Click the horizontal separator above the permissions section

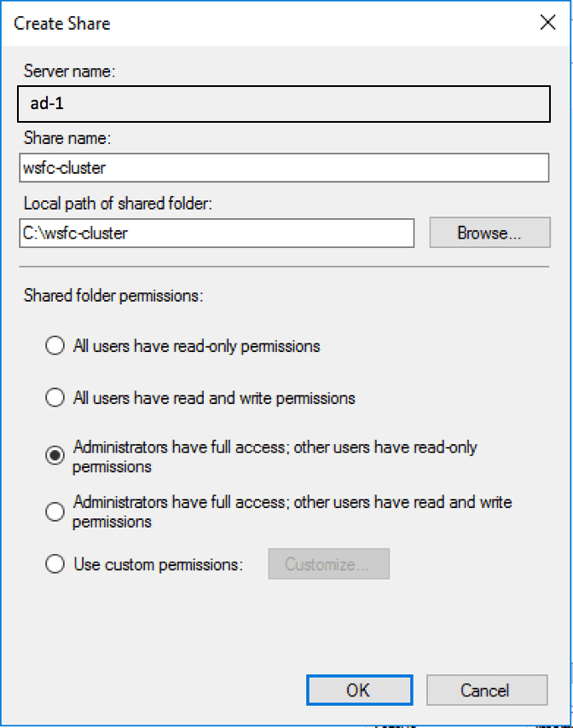click(x=285, y=267)
